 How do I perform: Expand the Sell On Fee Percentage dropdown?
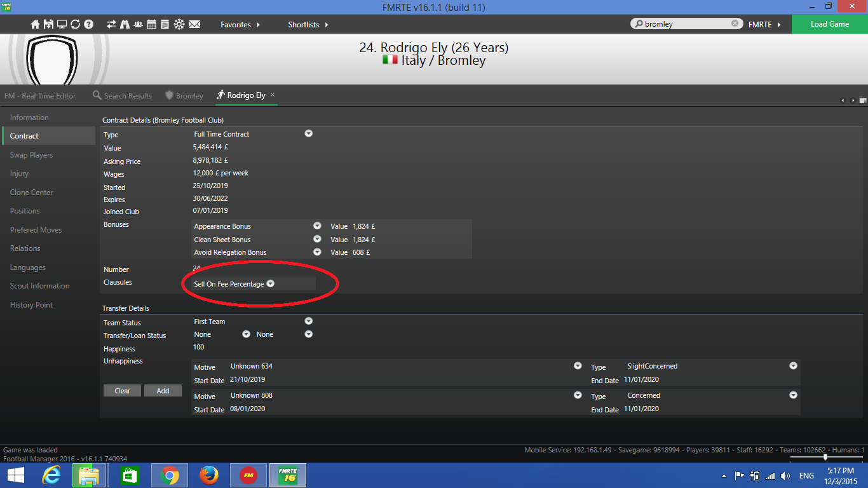(x=270, y=283)
